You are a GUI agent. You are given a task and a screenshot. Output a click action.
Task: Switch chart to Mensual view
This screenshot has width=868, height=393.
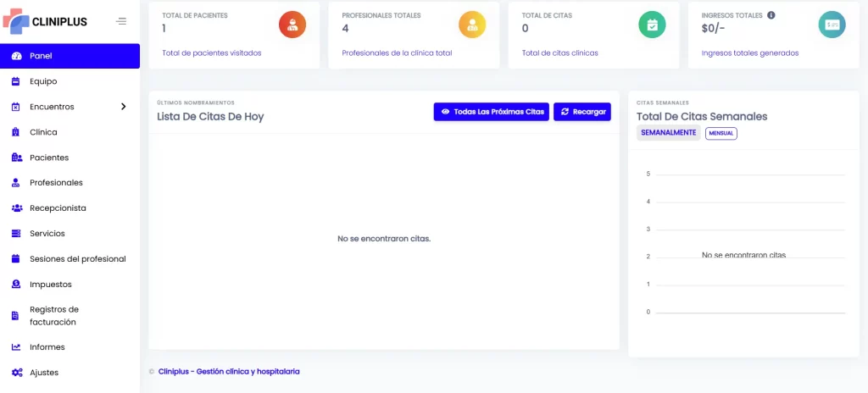click(721, 133)
